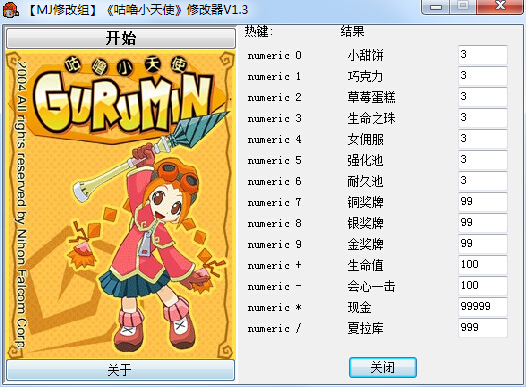Click the 铜奖牌 label
The width and height of the screenshot is (526, 387).
(365, 202)
